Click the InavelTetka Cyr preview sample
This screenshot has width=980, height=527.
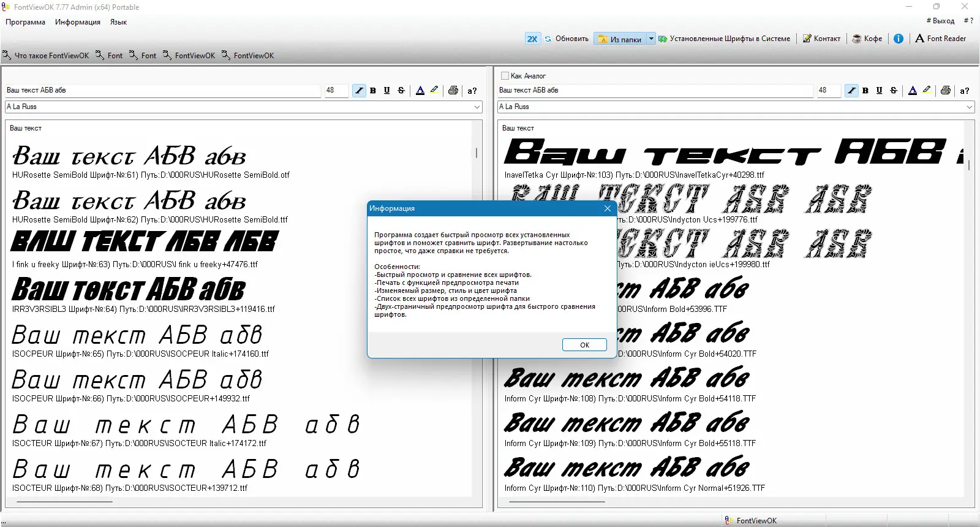733,152
